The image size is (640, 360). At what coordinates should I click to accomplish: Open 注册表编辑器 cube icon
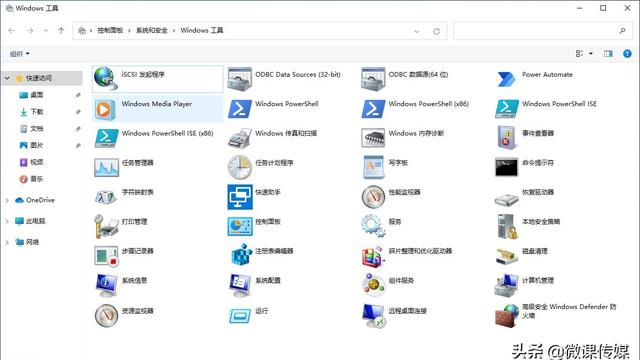pos(241,255)
